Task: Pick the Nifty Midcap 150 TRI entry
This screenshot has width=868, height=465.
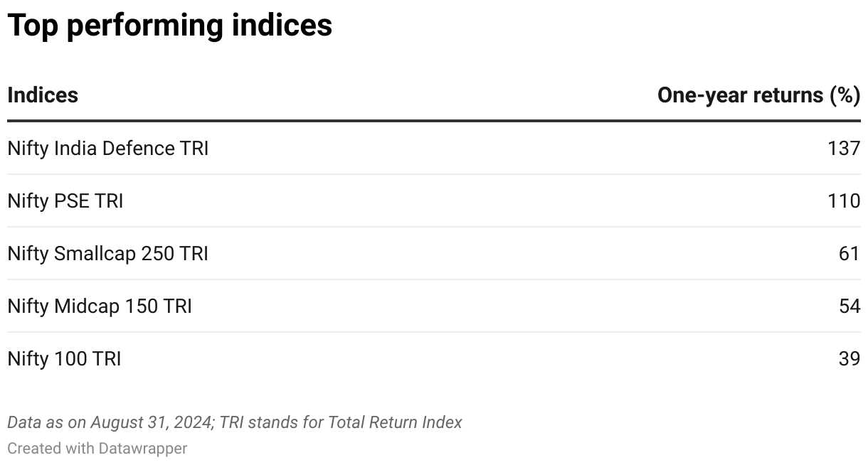Action: pyautogui.click(x=100, y=306)
